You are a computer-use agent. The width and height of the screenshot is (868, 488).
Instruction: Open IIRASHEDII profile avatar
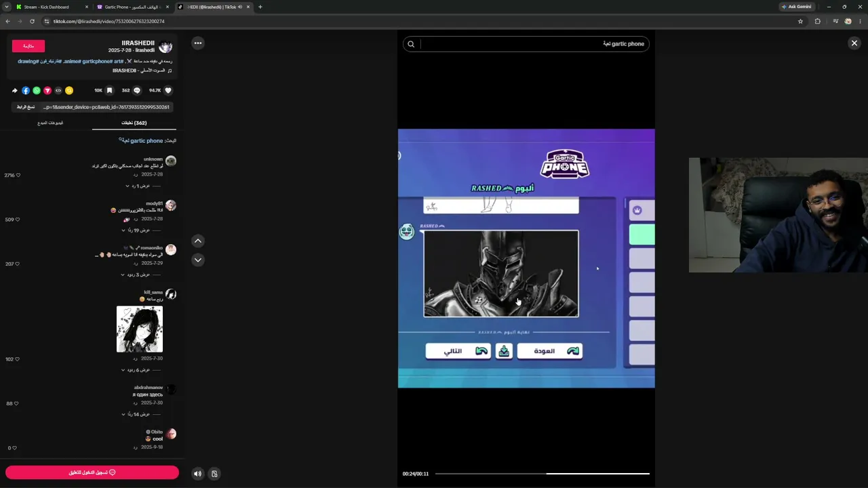click(165, 46)
